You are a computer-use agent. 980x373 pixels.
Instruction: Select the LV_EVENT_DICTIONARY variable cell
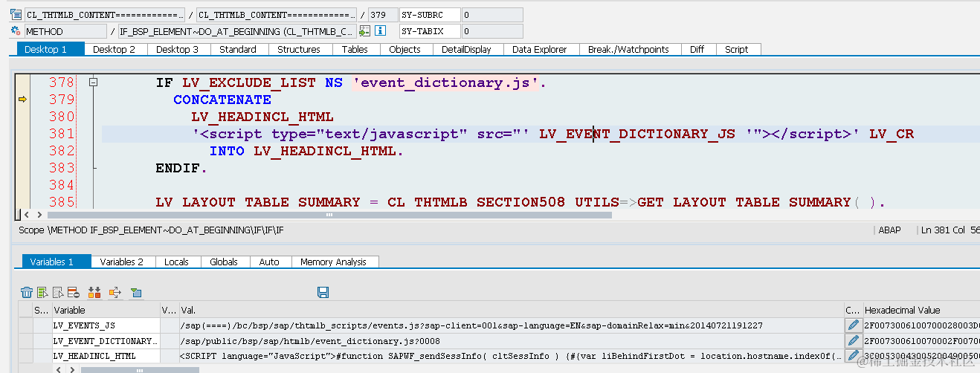click(106, 341)
